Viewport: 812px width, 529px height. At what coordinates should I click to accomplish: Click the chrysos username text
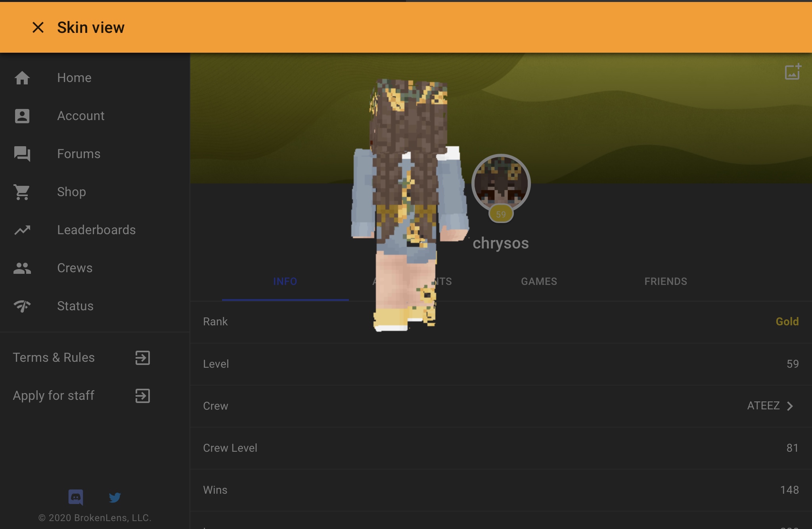tap(501, 243)
